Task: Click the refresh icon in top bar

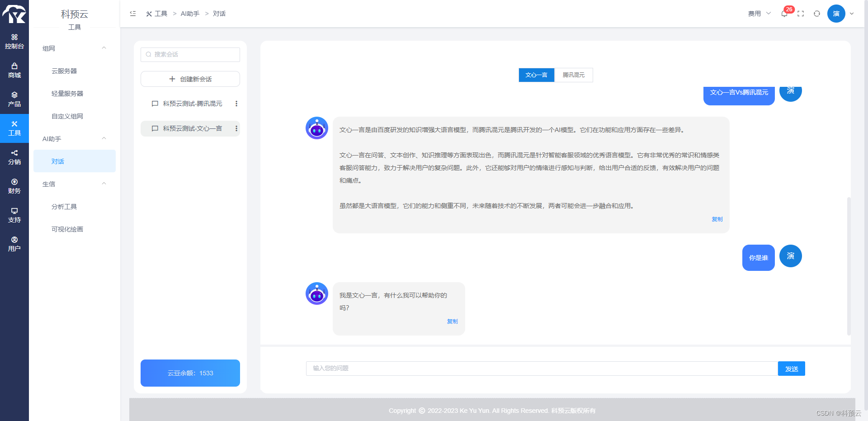Action: tap(817, 14)
